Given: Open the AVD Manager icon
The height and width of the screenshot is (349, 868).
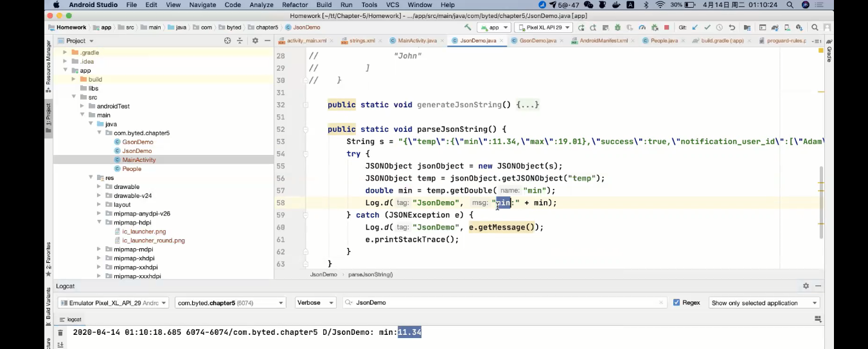Looking at the screenshot, I should click(x=787, y=28).
